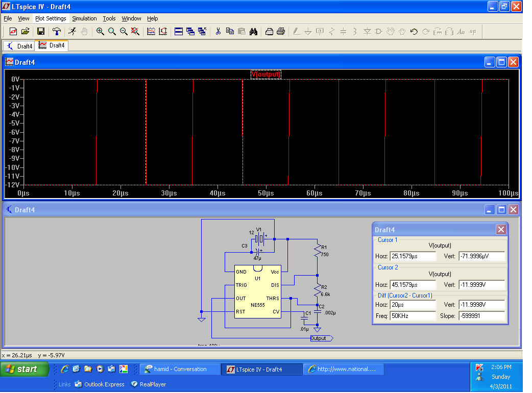Click the Cut scissors icon
Image resolution: width=532 pixels, height=393 pixels.
pos(218,32)
